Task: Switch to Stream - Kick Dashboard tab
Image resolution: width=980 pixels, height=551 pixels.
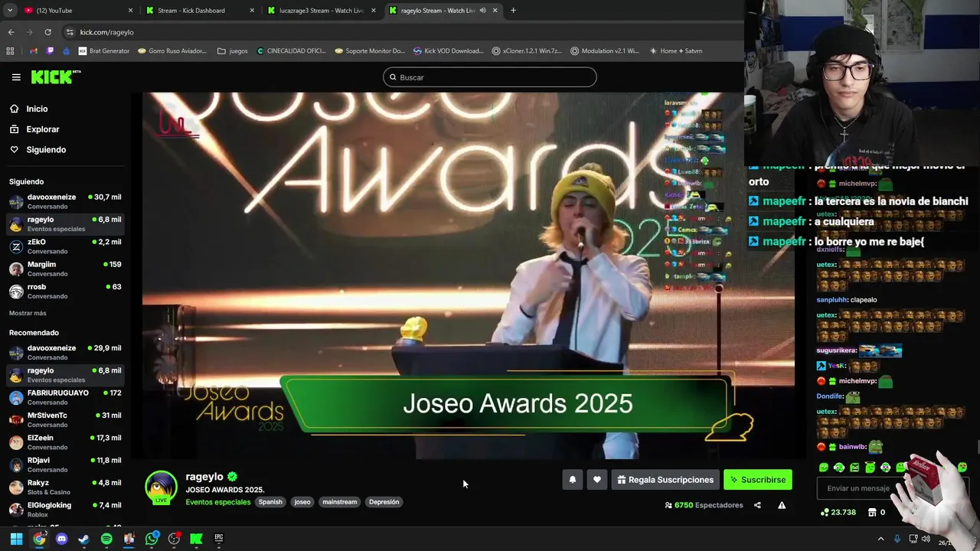Action: point(200,11)
